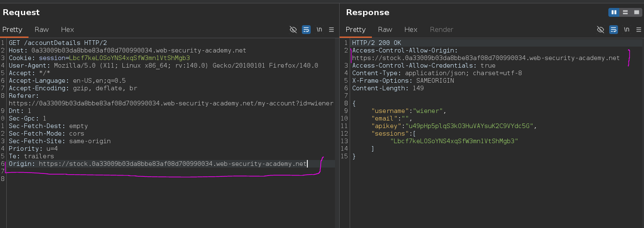This screenshot has width=644, height=228.
Task: Open Request pane hamburger options menu
Action: [x=331, y=29]
